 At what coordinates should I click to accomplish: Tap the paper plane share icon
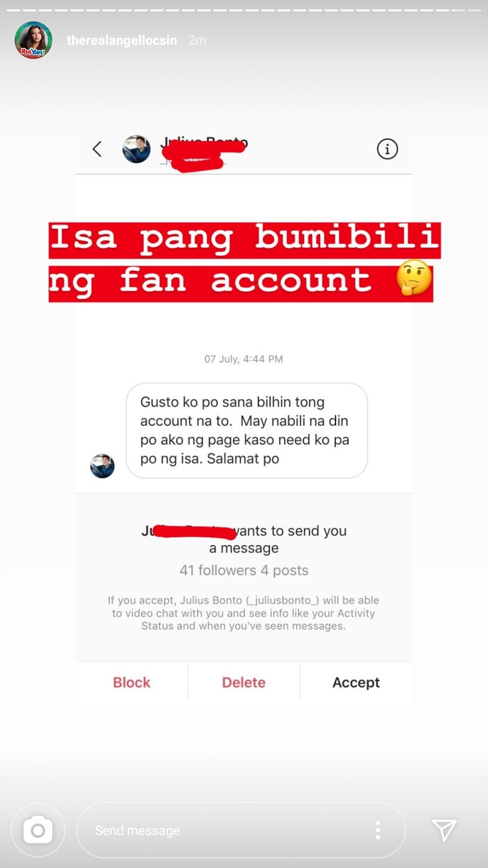pos(444,830)
